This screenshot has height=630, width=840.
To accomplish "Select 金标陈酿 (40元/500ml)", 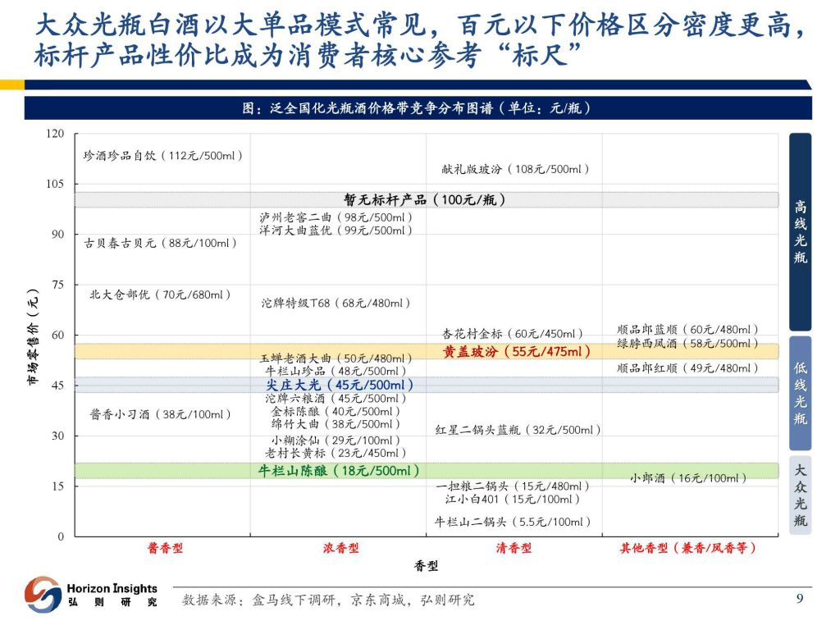I will pos(336,412).
